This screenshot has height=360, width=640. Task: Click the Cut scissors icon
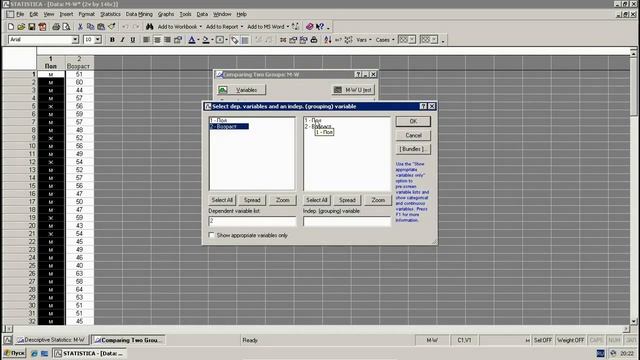tap(80, 27)
